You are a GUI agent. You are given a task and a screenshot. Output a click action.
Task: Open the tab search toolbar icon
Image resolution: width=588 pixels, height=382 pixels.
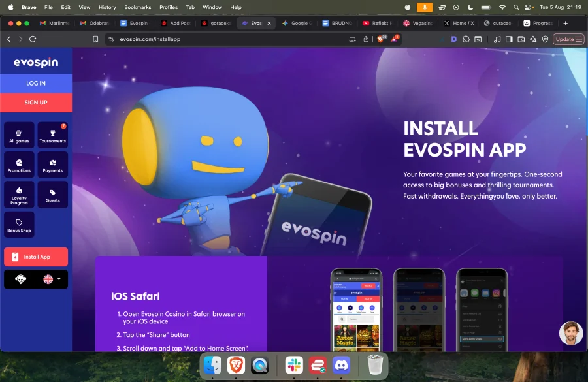pyautogui.click(x=478, y=39)
